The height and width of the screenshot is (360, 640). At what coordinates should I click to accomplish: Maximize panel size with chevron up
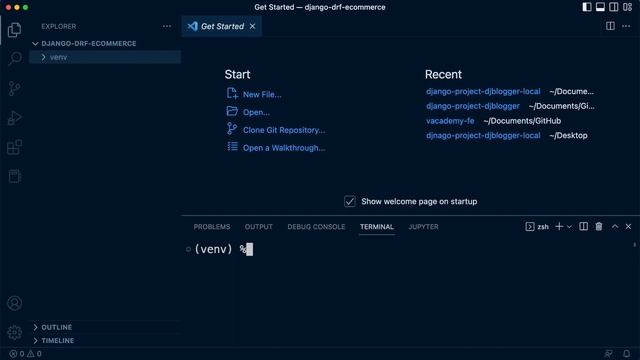click(x=615, y=227)
